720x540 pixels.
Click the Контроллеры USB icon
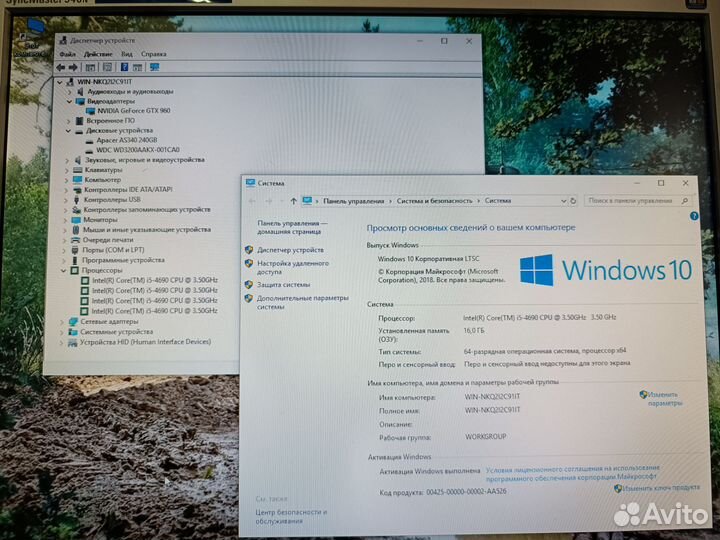pos(77,200)
